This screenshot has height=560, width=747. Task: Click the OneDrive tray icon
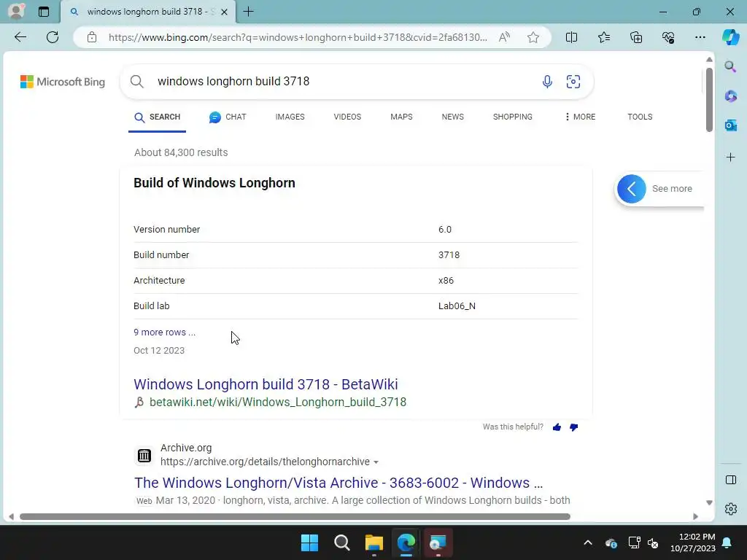point(611,542)
